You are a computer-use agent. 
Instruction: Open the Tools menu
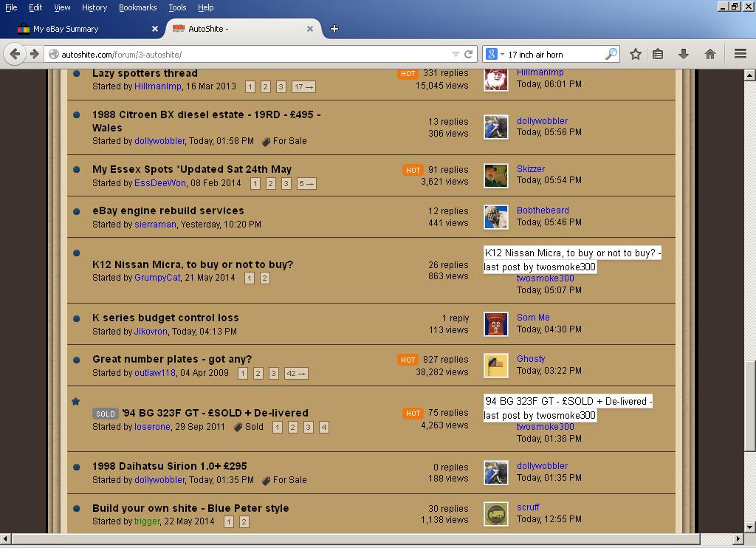coord(177,7)
